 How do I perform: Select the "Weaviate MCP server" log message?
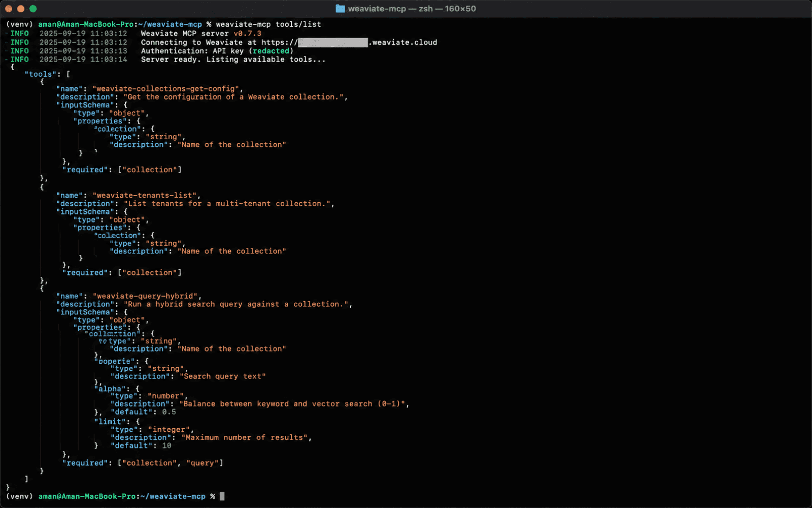(x=185, y=34)
